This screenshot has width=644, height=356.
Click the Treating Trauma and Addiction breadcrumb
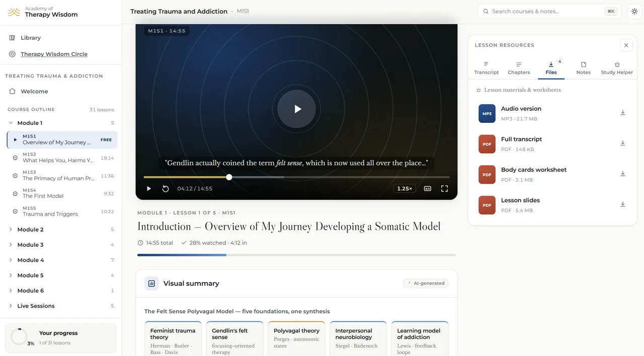(x=179, y=12)
